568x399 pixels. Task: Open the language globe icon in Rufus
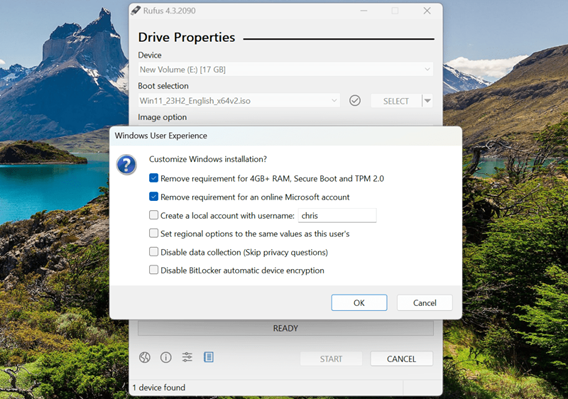click(145, 357)
